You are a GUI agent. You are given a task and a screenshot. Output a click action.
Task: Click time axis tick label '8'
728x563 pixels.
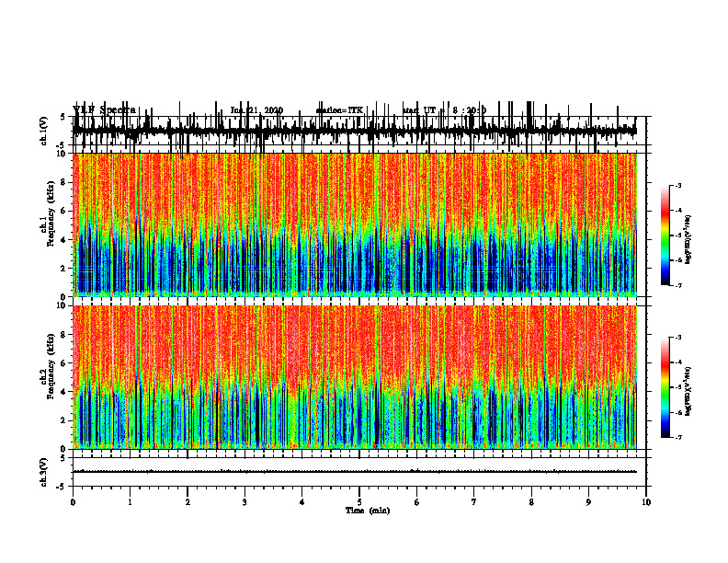pyautogui.click(x=531, y=502)
